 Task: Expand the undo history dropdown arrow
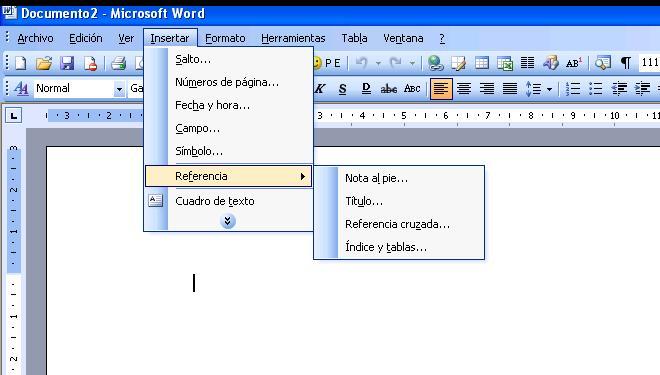coord(378,64)
